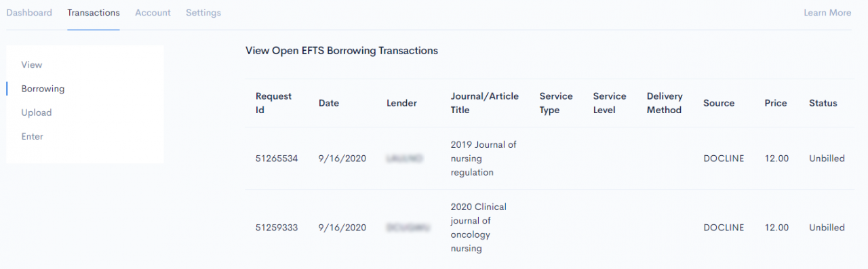868x269 pixels.
Task: Select request id 51259333
Action: tap(277, 228)
